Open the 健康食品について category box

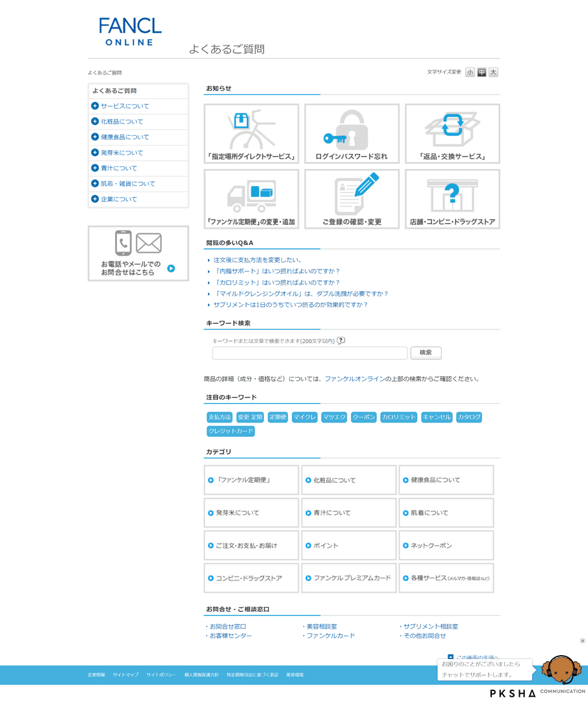[446, 480]
